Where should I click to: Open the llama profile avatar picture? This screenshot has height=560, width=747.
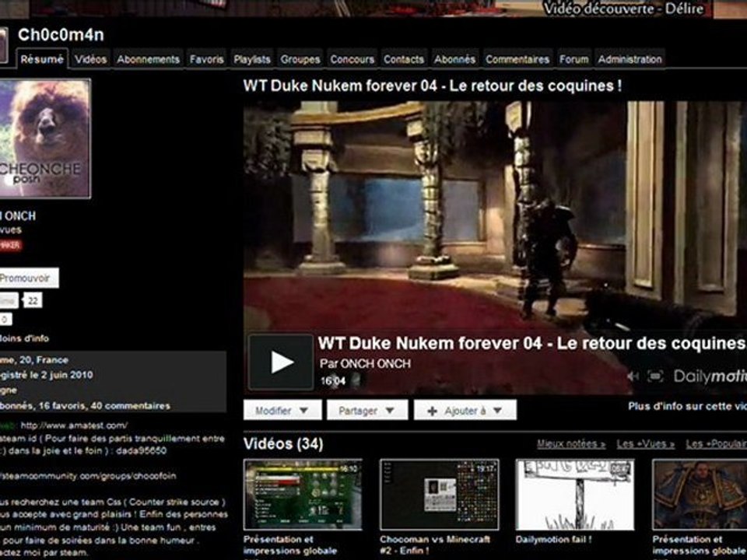(x=45, y=138)
